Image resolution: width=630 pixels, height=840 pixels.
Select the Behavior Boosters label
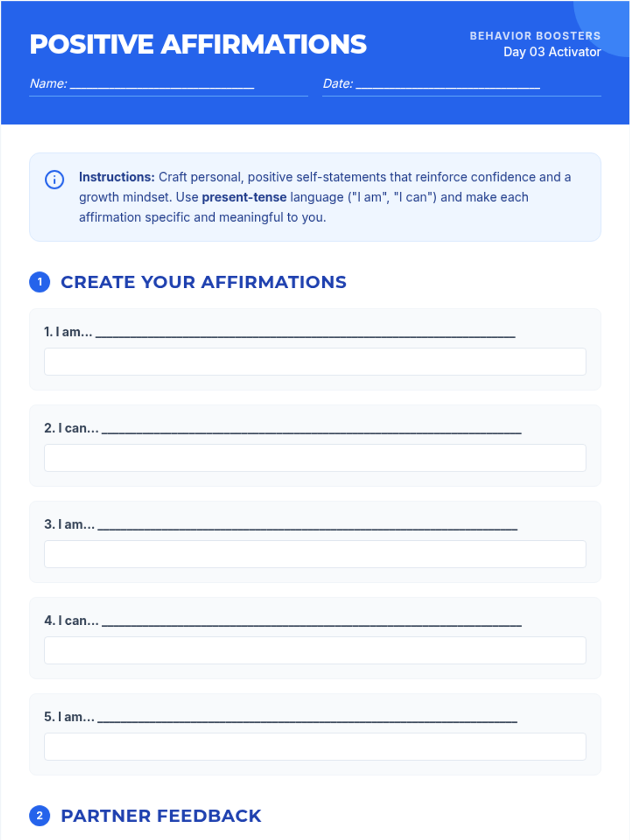point(534,36)
